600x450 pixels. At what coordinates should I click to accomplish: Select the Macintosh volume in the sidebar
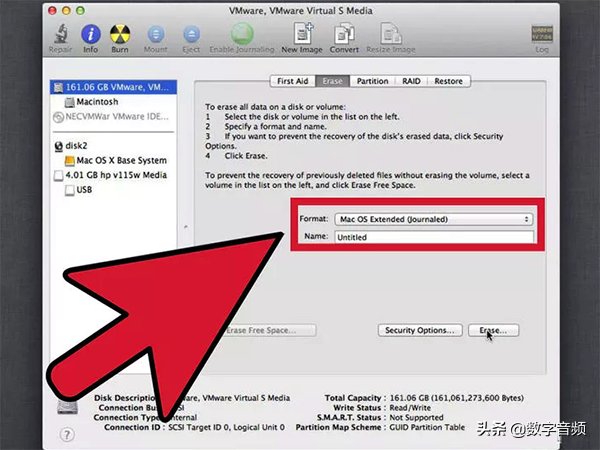[x=92, y=102]
